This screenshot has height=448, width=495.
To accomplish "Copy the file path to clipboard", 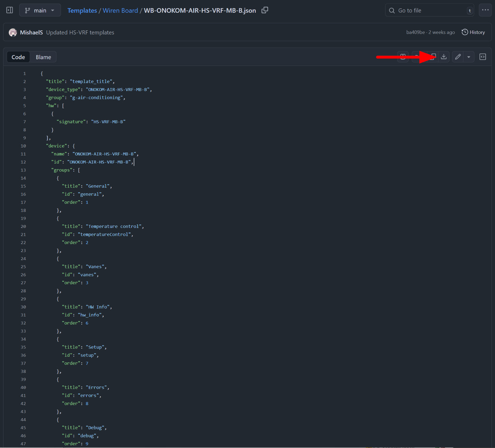I will point(265,10).
